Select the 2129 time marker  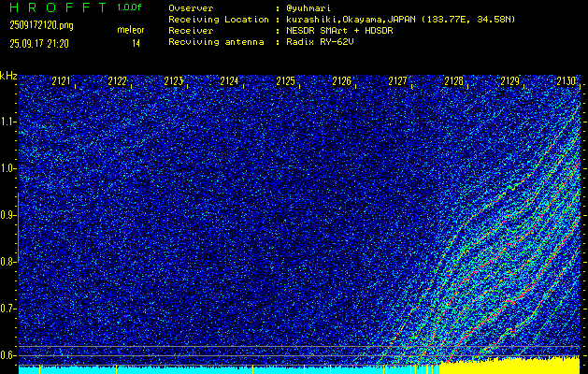tap(510, 81)
